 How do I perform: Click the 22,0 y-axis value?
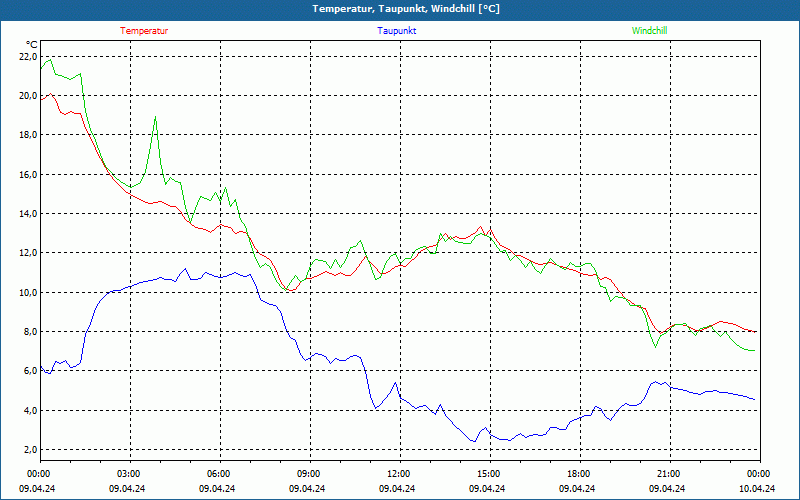pos(28,57)
